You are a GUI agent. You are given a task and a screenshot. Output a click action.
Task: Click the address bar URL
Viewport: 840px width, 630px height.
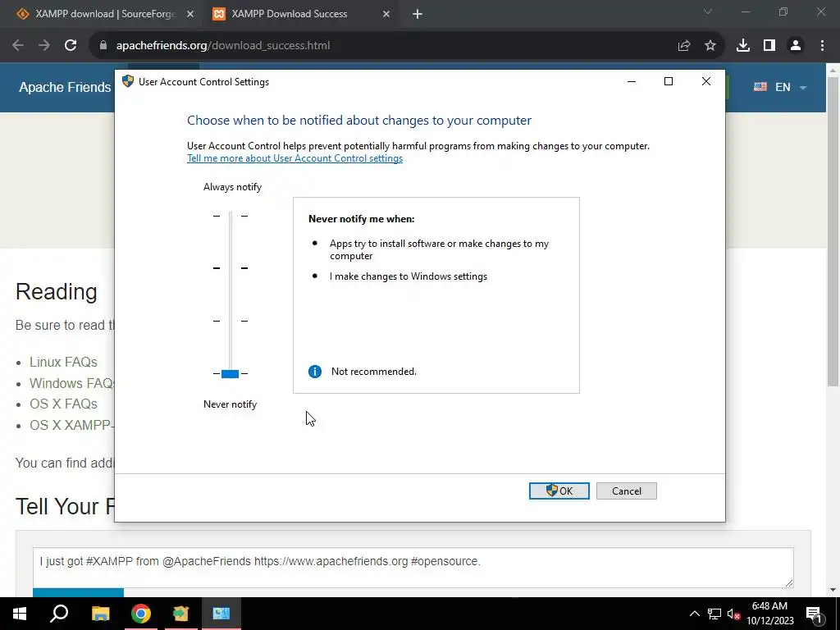coord(223,46)
